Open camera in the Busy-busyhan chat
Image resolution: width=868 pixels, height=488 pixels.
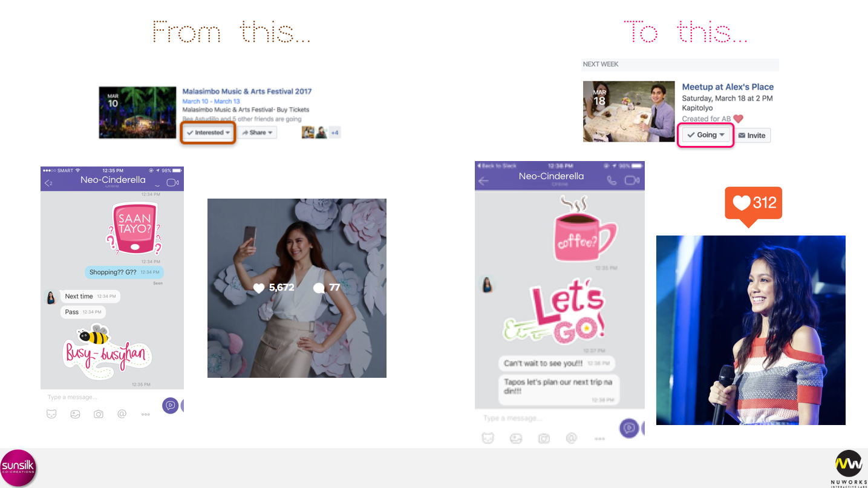click(99, 414)
